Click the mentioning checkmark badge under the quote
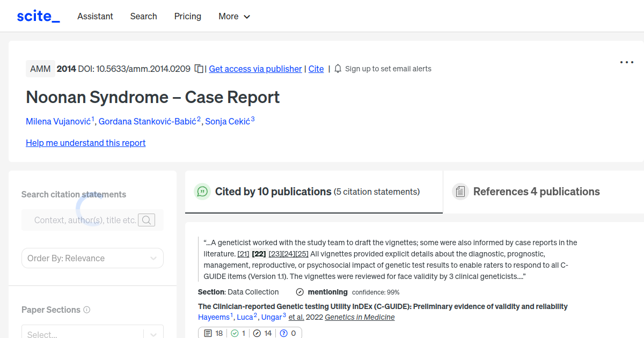The image size is (644, 338). pos(299,292)
